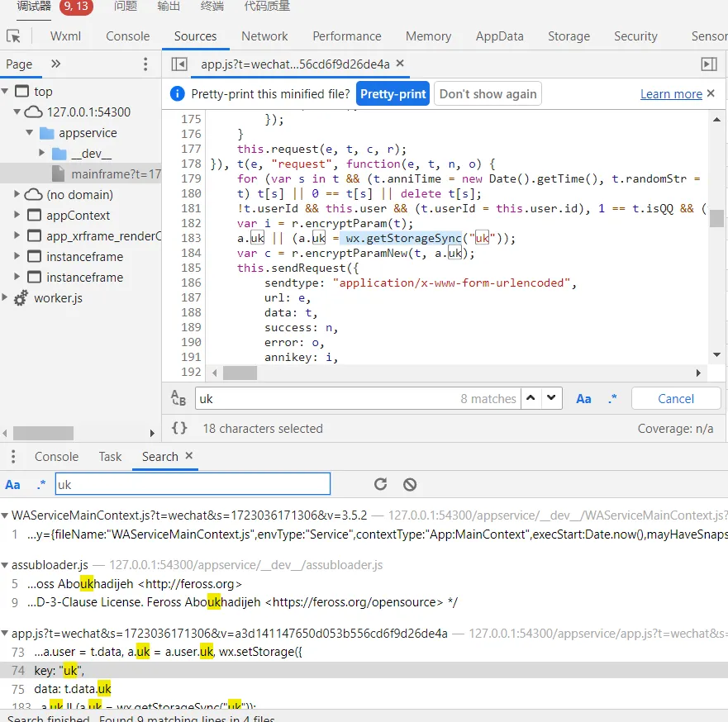Refresh the search results
The image size is (728, 722).
tap(381, 484)
